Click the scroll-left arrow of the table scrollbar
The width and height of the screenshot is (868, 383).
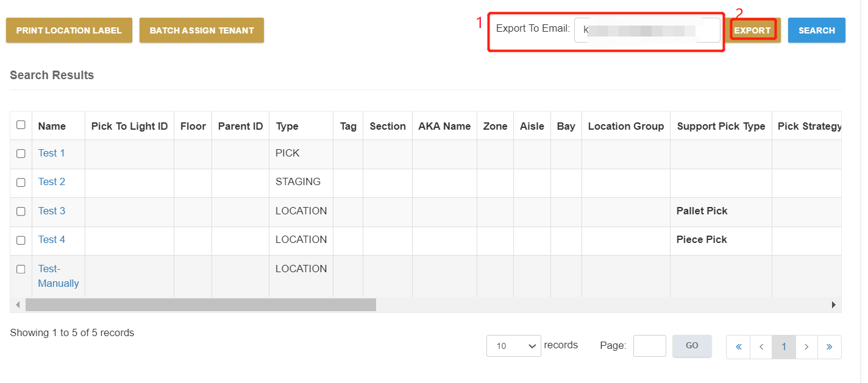pyautogui.click(x=18, y=304)
